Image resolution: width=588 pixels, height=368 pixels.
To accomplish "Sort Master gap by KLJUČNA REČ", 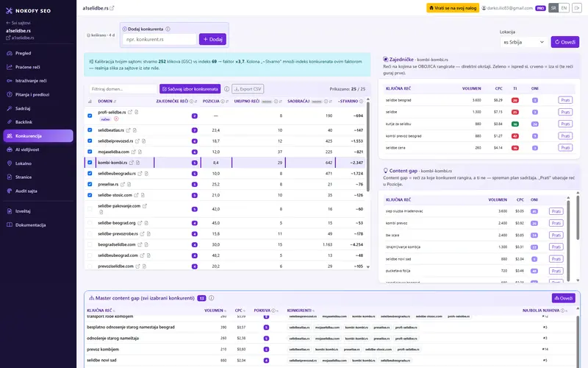I will pyautogui.click(x=101, y=311).
